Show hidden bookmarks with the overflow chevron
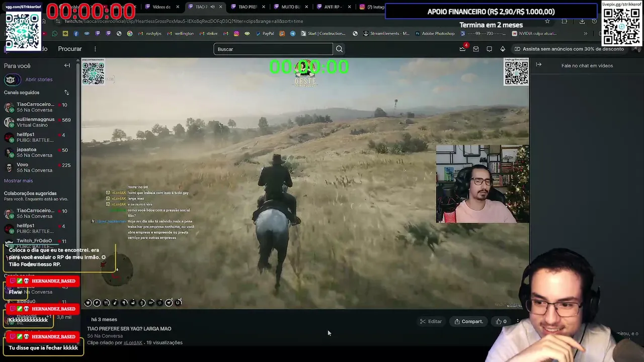 coord(585,34)
